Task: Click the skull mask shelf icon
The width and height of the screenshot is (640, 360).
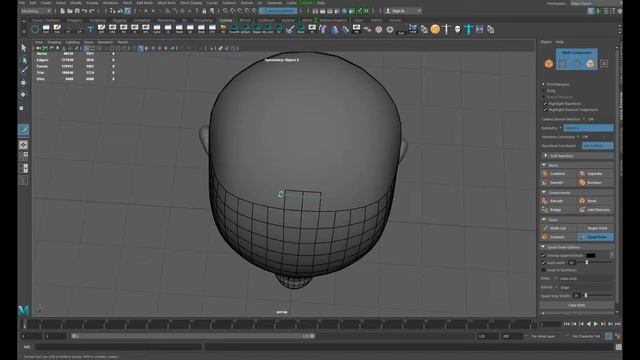Action: point(458,29)
